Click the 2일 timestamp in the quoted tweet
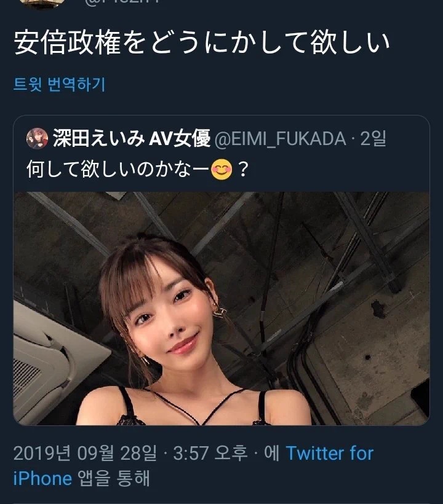 (373, 139)
